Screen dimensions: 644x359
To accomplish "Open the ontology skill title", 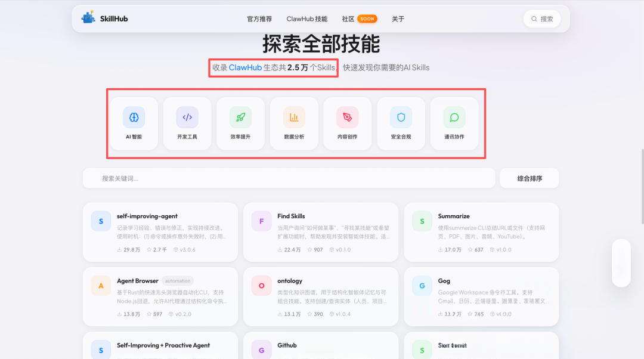I will (x=290, y=281).
